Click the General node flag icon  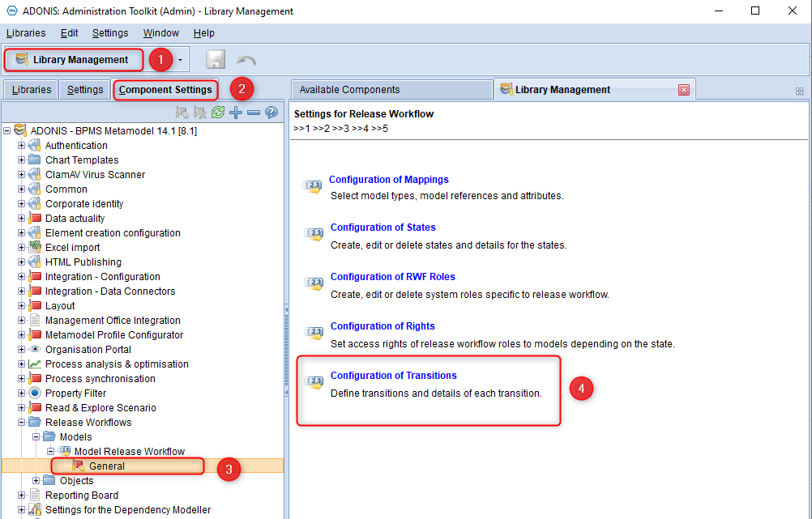tap(79, 466)
